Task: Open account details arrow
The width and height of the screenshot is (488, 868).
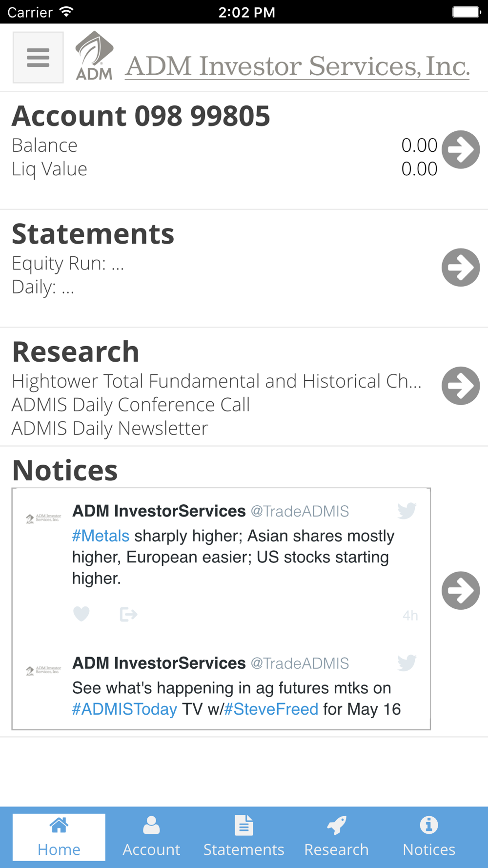Action: click(461, 149)
